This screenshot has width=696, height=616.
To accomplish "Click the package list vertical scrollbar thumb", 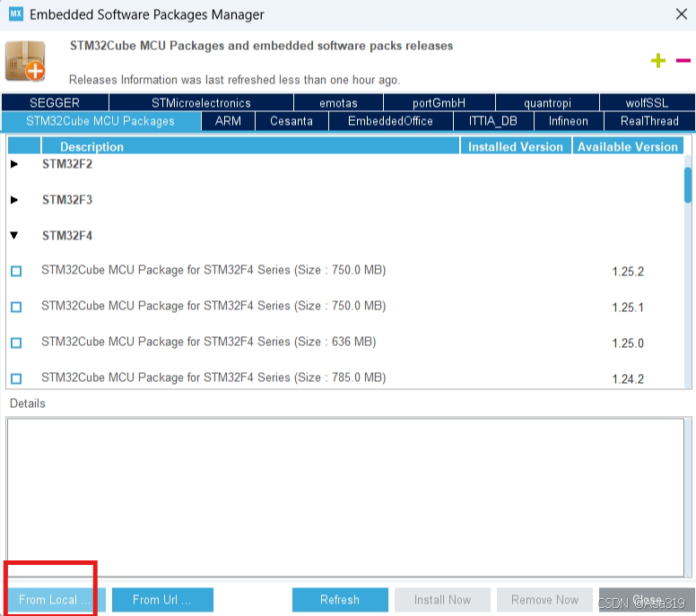I will pos(688,184).
